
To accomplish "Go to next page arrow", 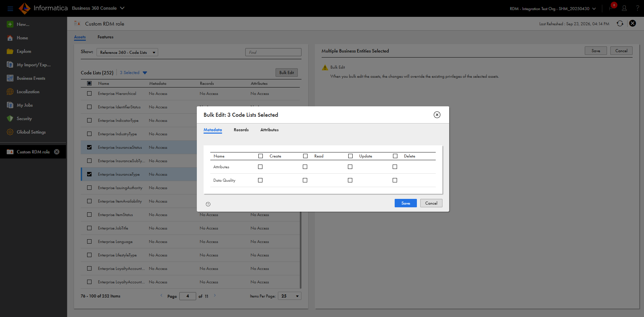I will (215, 295).
